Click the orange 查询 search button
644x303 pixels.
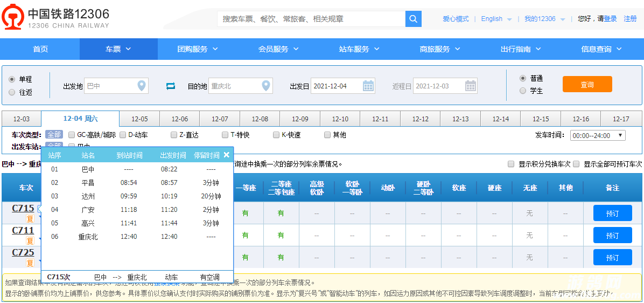click(x=587, y=85)
